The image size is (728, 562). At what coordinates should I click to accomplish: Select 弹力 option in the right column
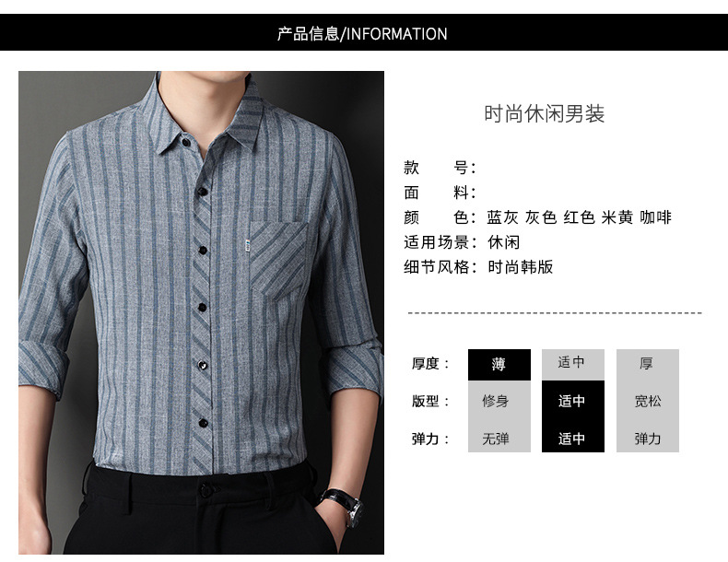tap(648, 439)
